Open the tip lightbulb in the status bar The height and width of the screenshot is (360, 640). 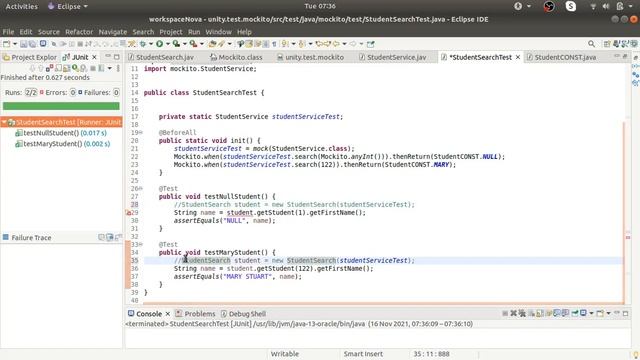(635, 354)
